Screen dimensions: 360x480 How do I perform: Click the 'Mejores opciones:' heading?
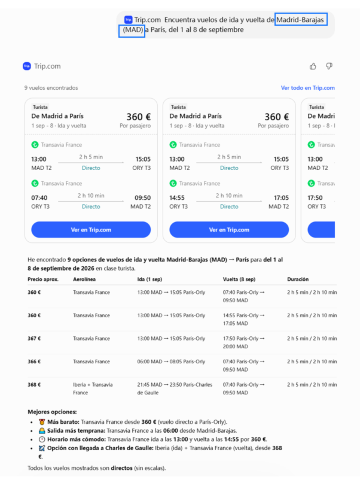click(52, 412)
